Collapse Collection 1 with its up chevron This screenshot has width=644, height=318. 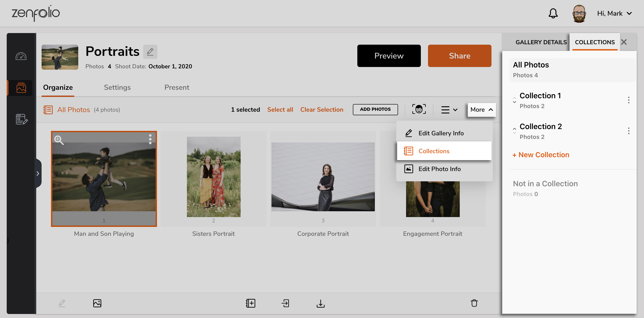[x=515, y=98]
